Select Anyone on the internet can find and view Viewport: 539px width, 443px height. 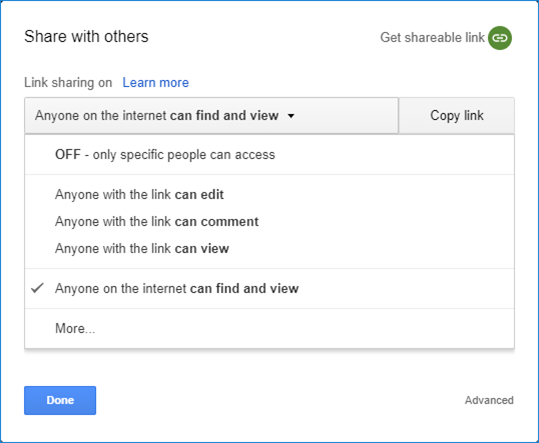pos(270,288)
